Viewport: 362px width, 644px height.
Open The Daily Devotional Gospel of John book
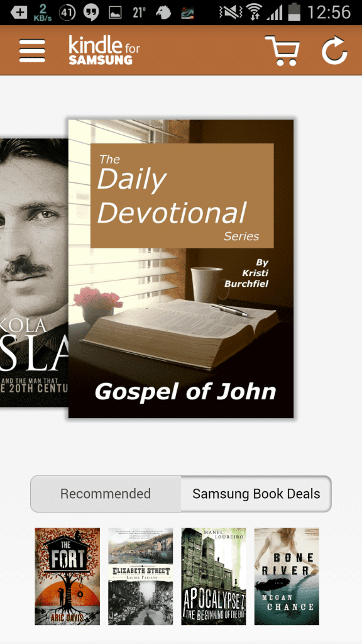pos(181,269)
